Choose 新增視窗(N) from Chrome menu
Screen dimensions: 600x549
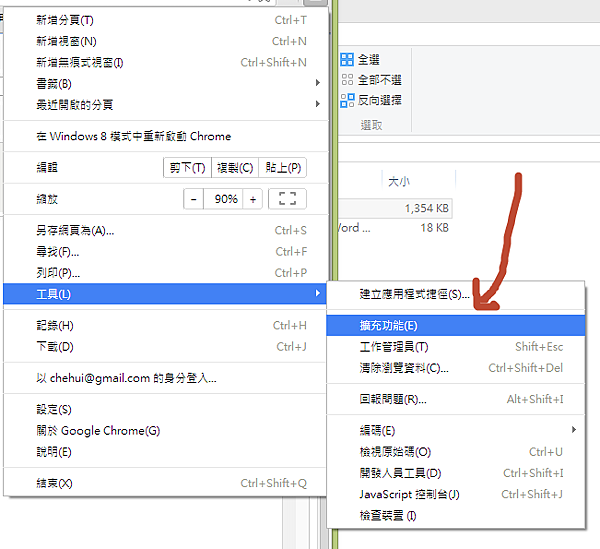165,41
